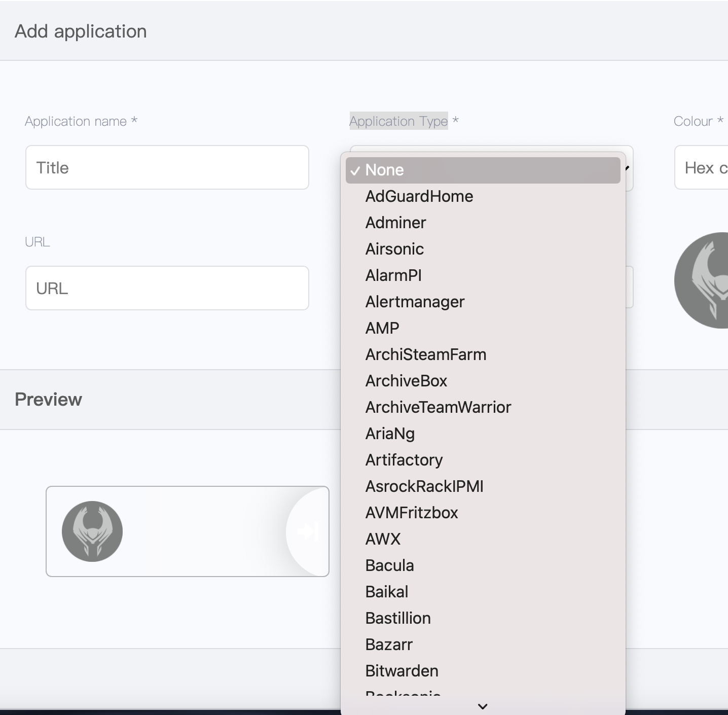
Task: Click the down chevron to see more options
Action: 483,706
